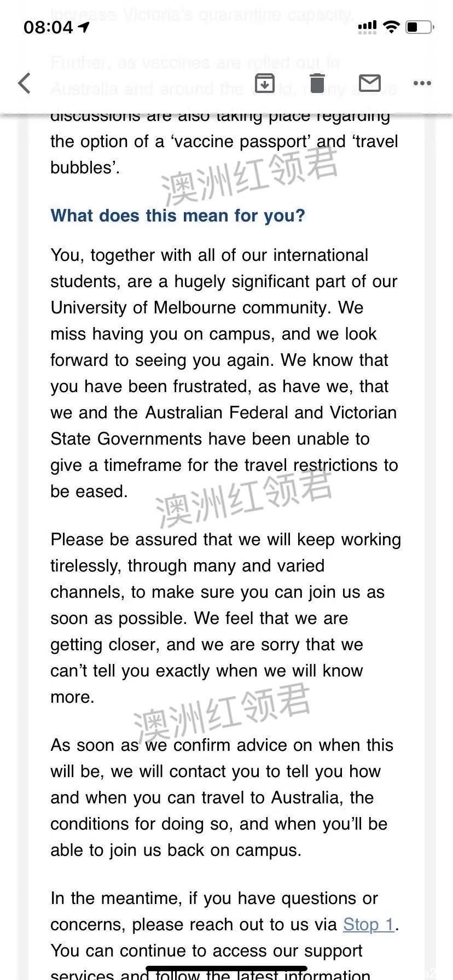Tap the cellular signal bars icon
The image size is (453, 980).
[x=367, y=27]
